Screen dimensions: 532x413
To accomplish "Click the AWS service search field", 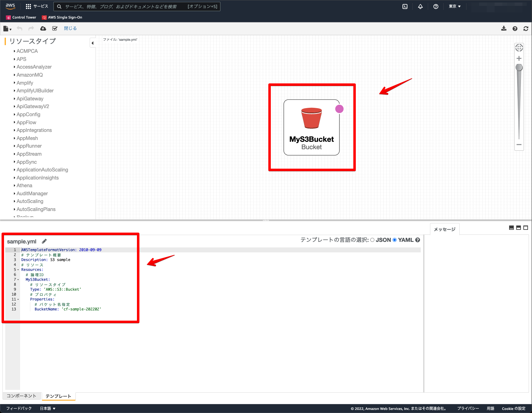I will 137,6.
